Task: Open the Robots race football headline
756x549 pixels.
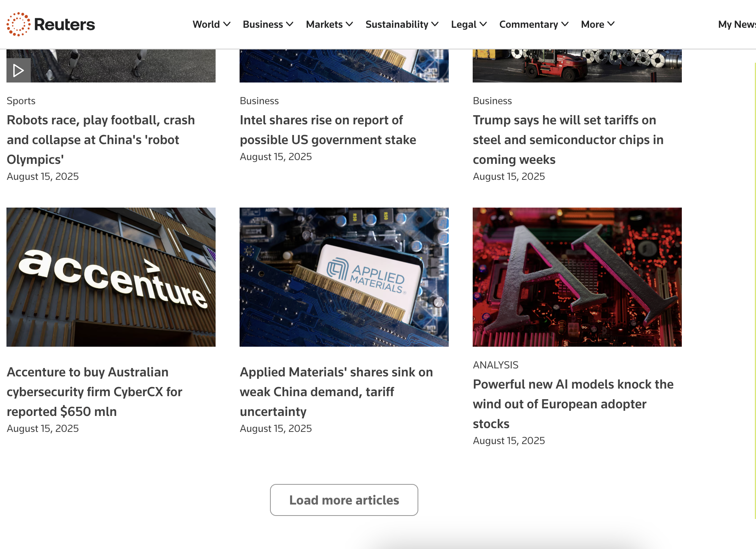Action: (101, 140)
